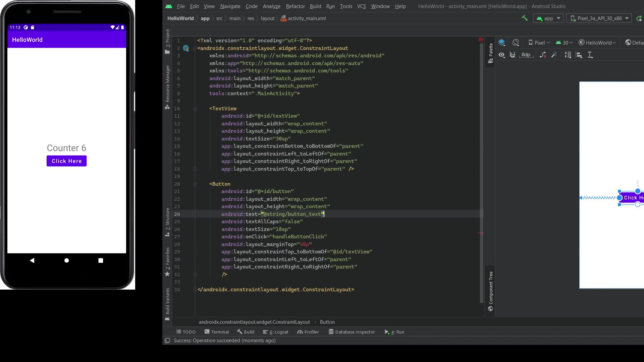Collapse the TextView code fold at line 10
Viewport: 644px width, 362px height.
[196, 109]
